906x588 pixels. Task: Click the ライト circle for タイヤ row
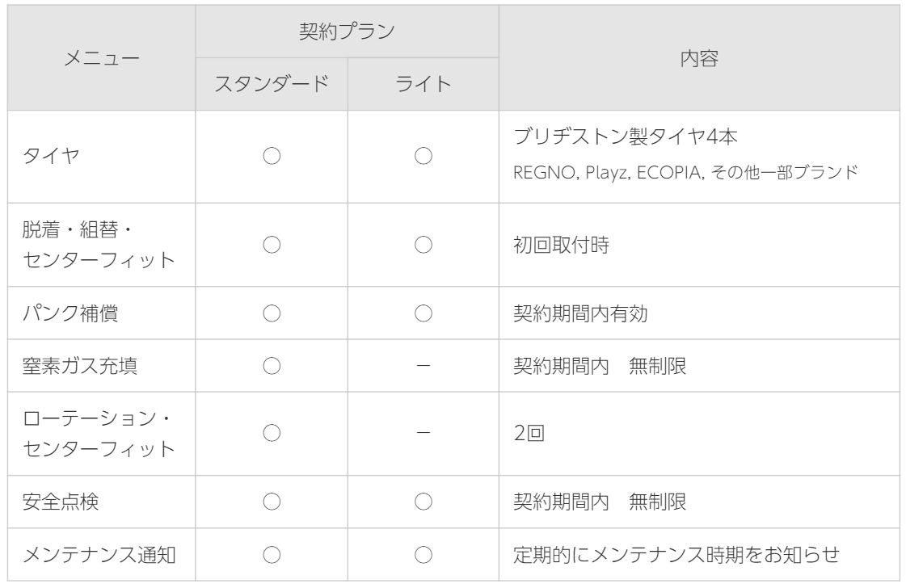(423, 157)
